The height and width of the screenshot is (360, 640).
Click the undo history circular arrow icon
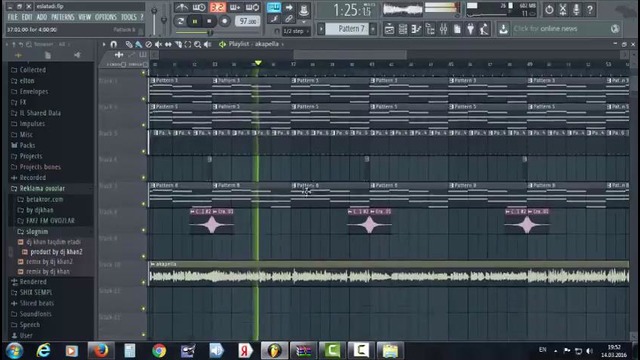point(549,10)
